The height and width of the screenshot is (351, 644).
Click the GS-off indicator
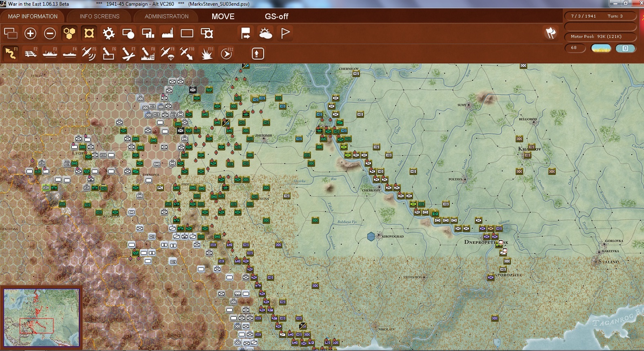pos(276,16)
